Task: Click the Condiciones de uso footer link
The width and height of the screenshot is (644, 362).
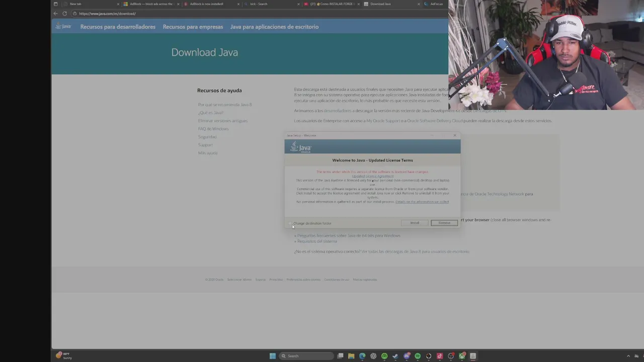Action: (x=337, y=280)
